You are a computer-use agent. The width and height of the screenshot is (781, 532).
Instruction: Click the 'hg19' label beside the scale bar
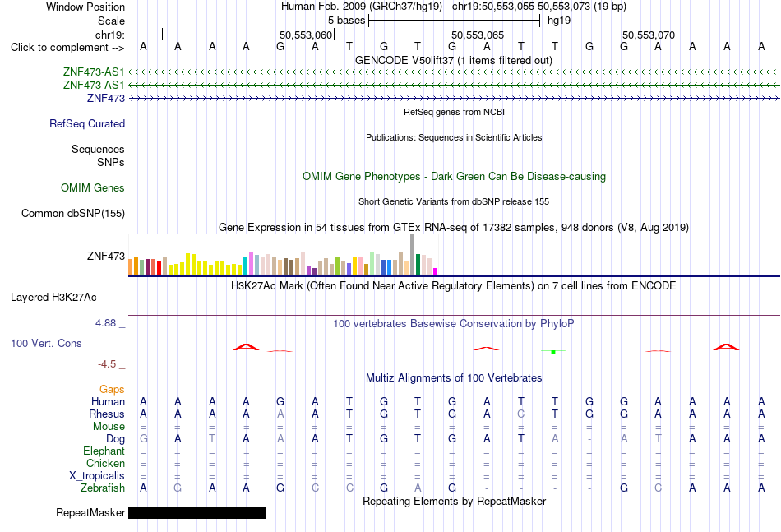(559, 21)
